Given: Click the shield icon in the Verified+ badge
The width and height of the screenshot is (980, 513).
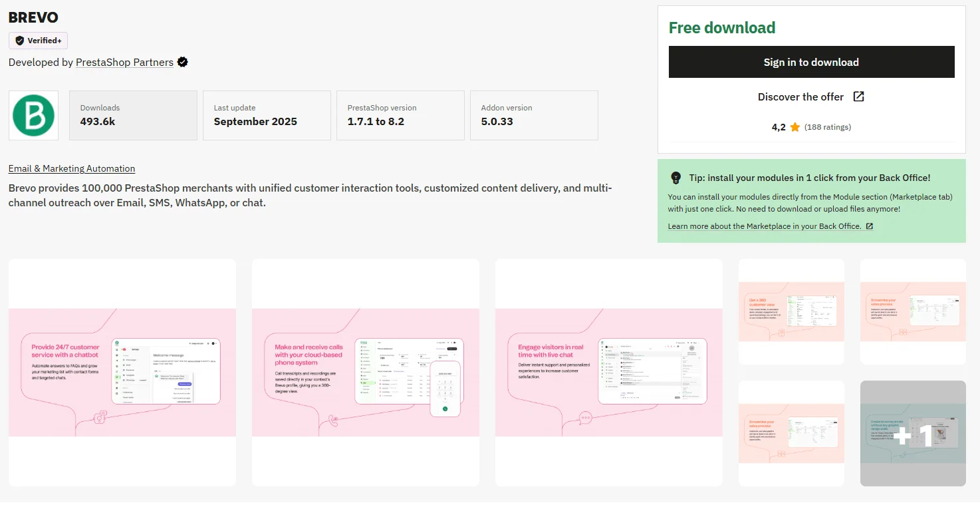Looking at the screenshot, I should point(19,41).
